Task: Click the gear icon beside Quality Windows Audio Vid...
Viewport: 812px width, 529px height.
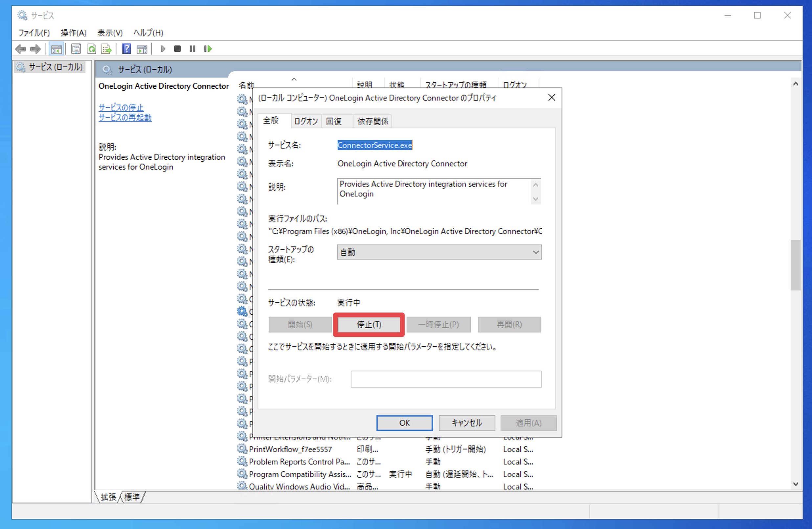Action: click(242, 486)
